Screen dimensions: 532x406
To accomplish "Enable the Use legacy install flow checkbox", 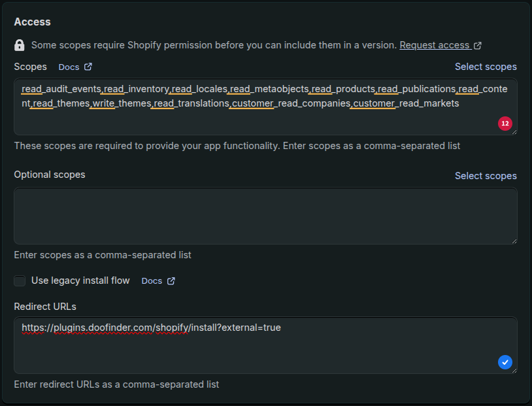I will pyautogui.click(x=20, y=280).
